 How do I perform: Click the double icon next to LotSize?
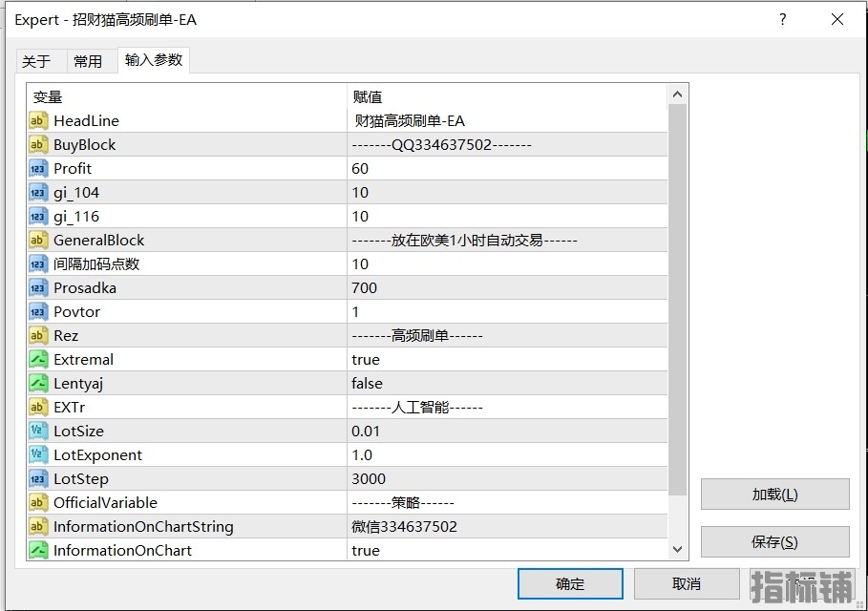[38, 431]
